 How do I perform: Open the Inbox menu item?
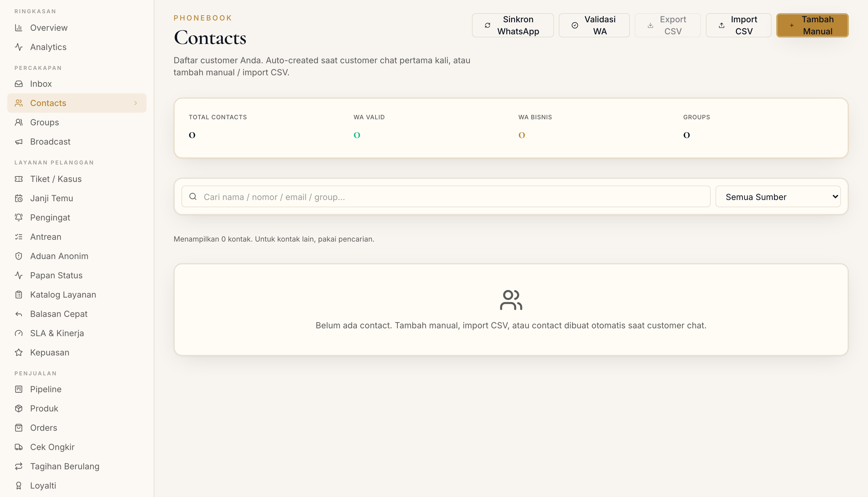click(x=77, y=84)
